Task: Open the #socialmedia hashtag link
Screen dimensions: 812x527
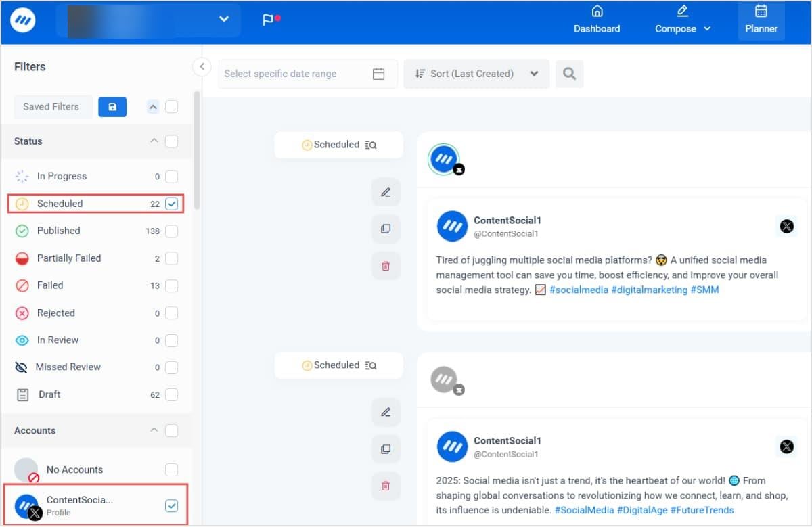Action: 579,290
